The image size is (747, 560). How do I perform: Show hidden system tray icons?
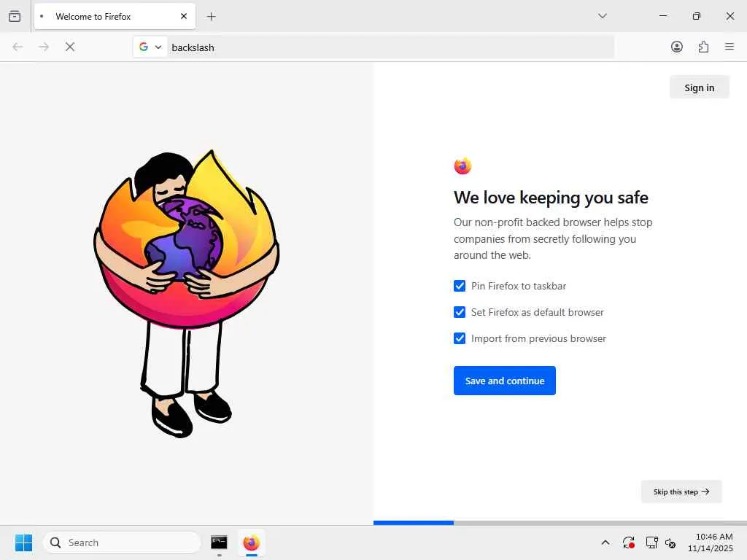pyautogui.click(x=605, y=542)
